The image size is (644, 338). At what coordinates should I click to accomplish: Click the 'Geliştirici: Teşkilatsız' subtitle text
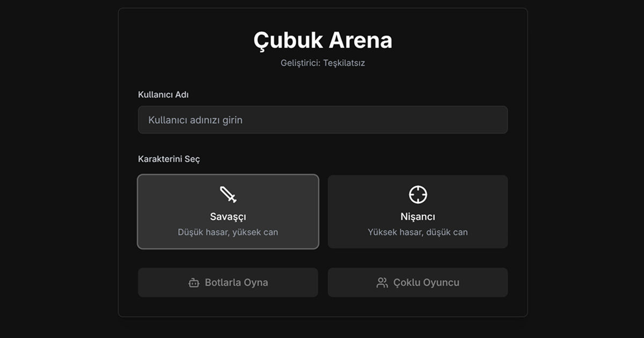point(323,63)
